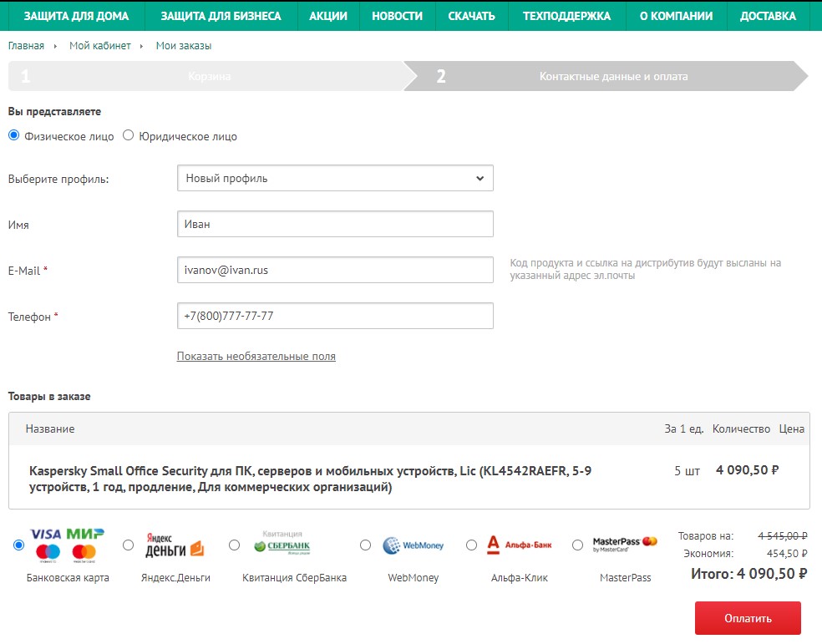Click the VISA logo icon

pos(46,534)
